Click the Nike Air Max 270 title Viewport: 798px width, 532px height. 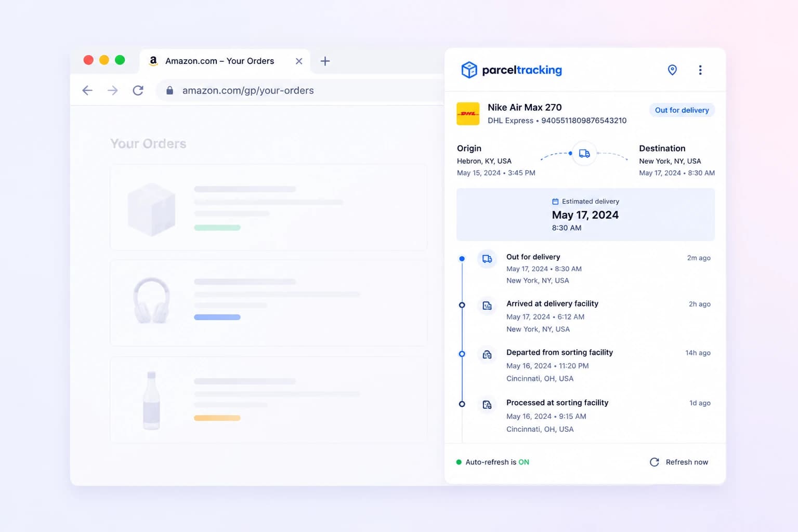pyautogui.click(x=525, y=108)
